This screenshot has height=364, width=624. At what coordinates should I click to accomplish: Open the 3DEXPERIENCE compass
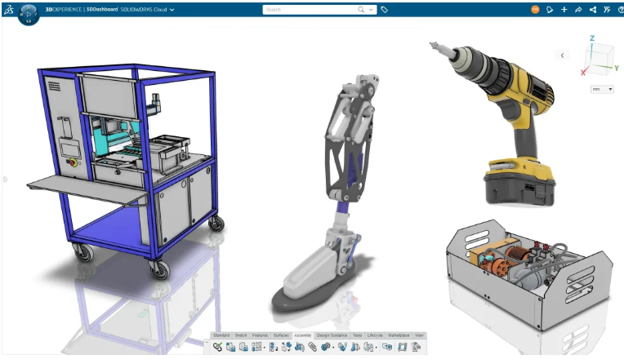29,13
